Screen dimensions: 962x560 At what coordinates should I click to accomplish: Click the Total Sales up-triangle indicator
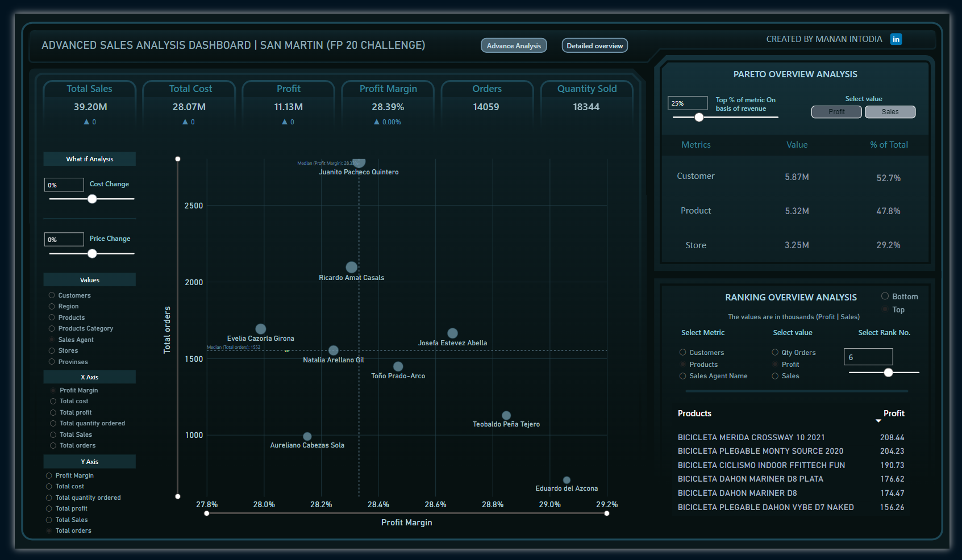86,122
